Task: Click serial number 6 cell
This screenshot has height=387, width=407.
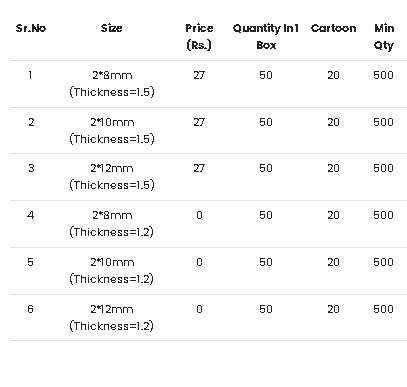Action: point(30,309)
